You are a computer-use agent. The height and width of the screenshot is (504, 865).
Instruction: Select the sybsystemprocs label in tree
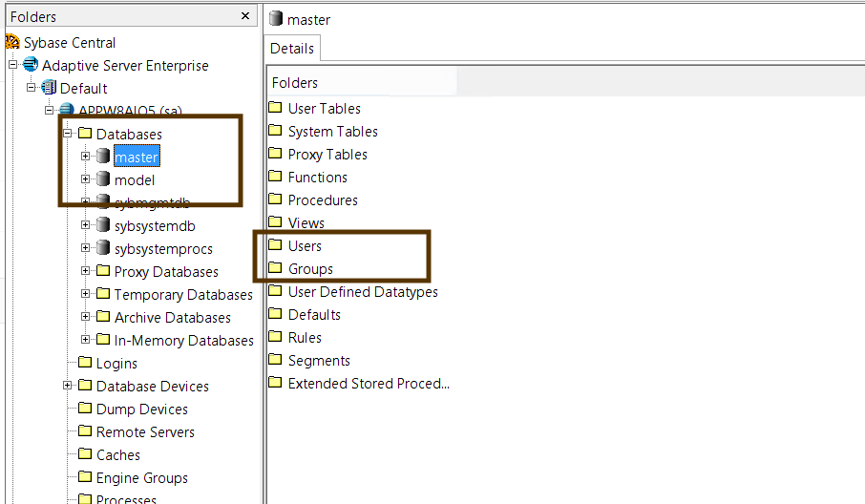point(163,249)
